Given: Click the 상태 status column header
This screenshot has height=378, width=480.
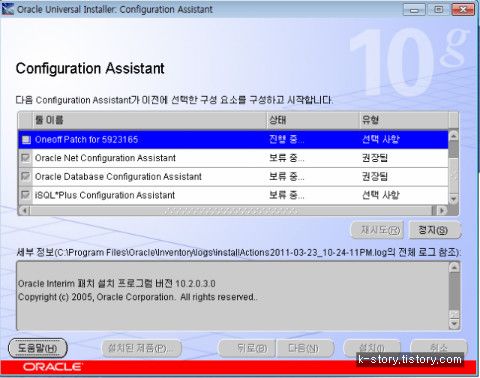Looking at the screenshot, I should [x=313, y=120].
